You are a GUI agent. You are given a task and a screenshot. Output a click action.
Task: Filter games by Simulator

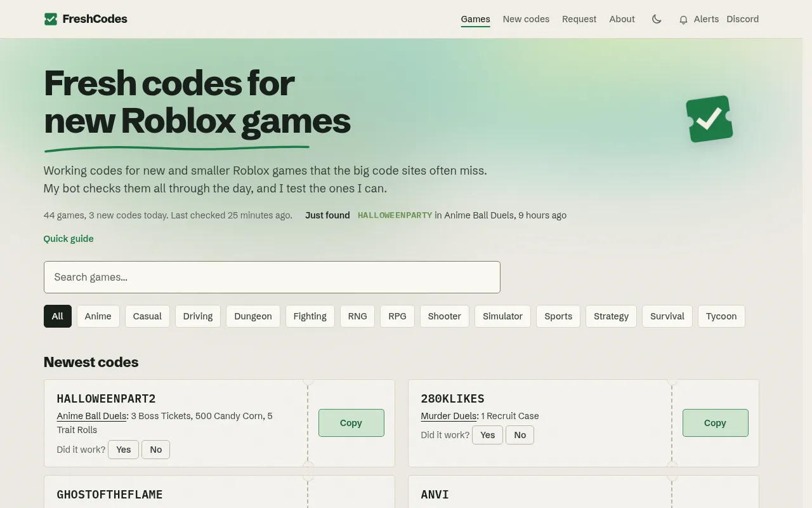pos(502,316)
